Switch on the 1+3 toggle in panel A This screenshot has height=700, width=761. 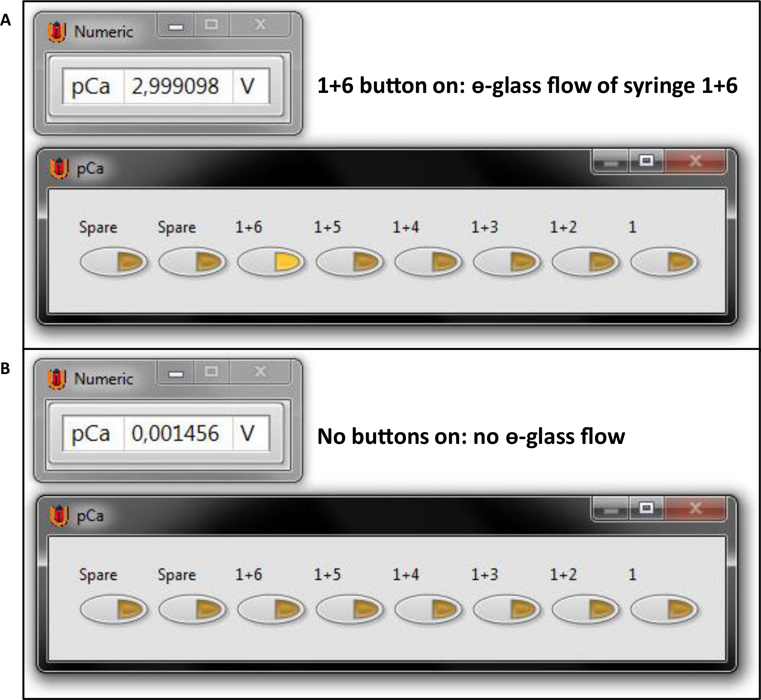[507, 262]
